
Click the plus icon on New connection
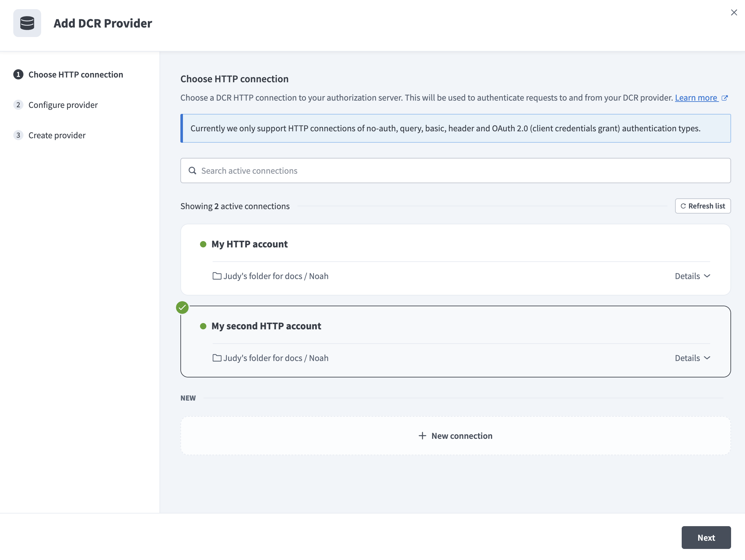click(x=422, y=436)
